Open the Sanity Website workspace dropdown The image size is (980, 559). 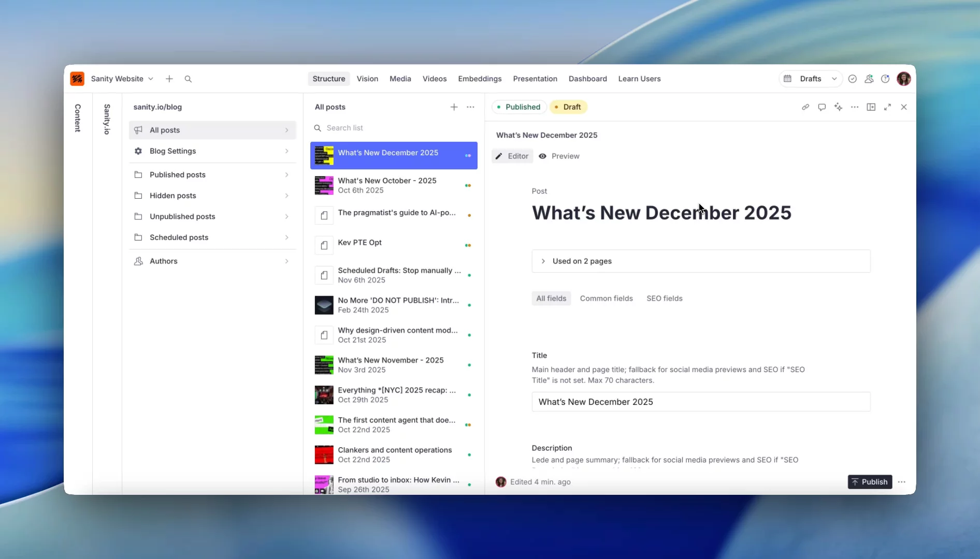point(122,79)
